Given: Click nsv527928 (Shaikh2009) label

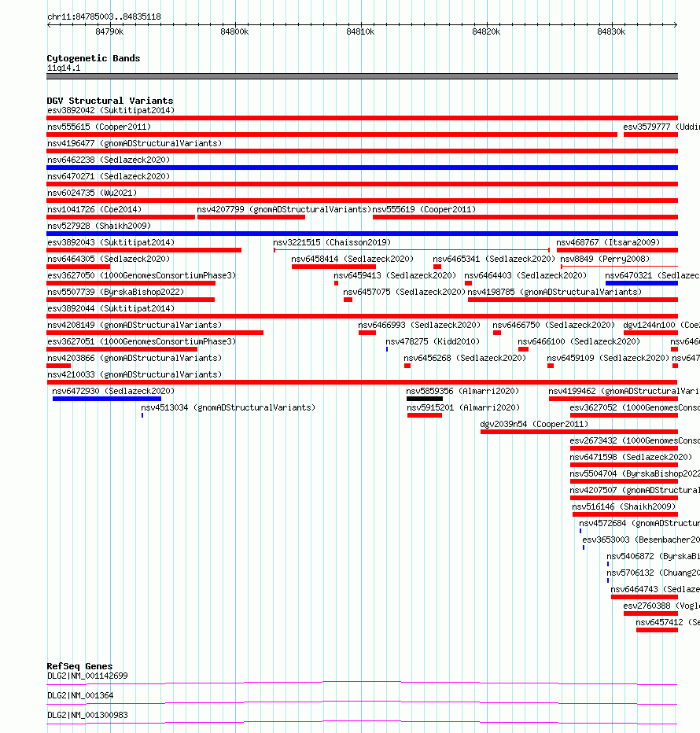Looking at the screenshot, I should 99,226.
